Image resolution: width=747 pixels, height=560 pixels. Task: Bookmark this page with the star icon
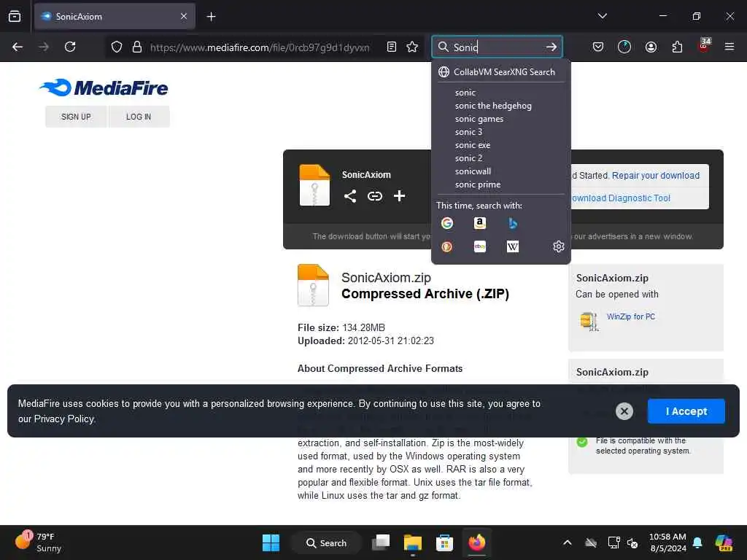[412, 47]
